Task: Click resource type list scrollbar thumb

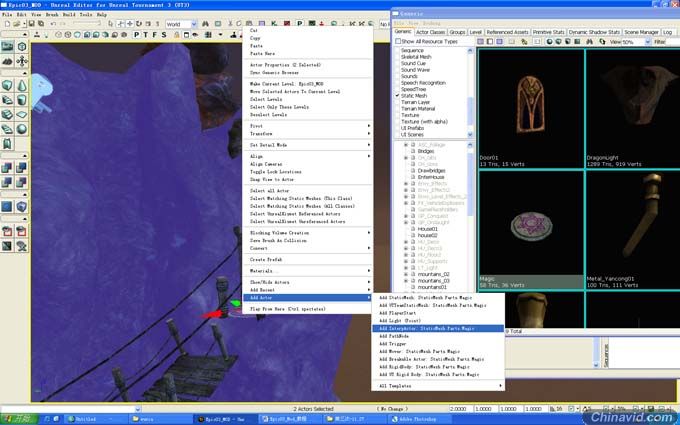Action: pyautogui.click(x=470, y=111)
